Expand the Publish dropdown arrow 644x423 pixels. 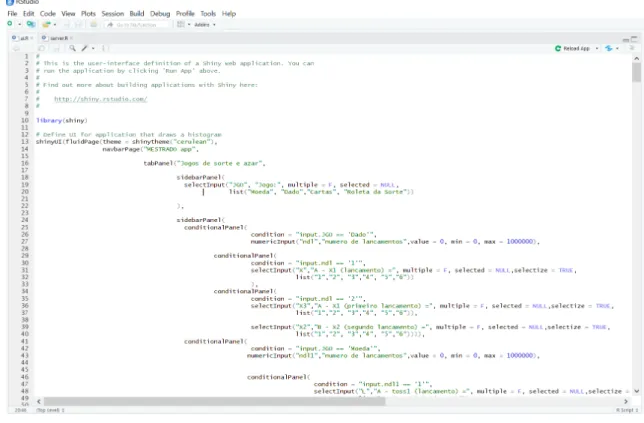pyautogui.click(x=617, y=48)
